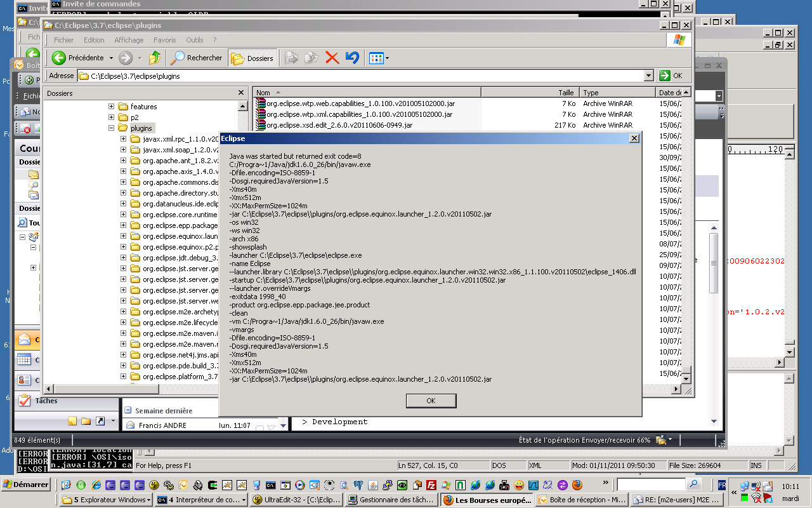
Task: Sort the file list by Type column
Action: [617, 93]
